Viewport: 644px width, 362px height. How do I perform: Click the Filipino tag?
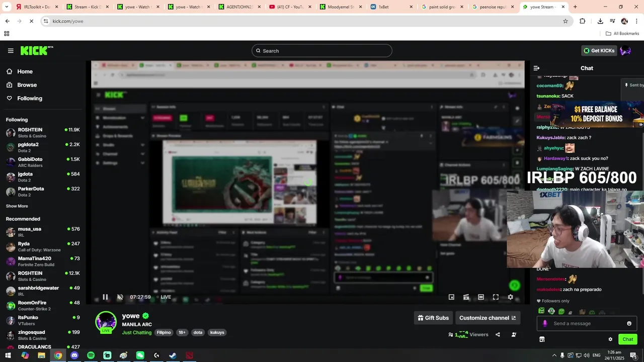164,332
